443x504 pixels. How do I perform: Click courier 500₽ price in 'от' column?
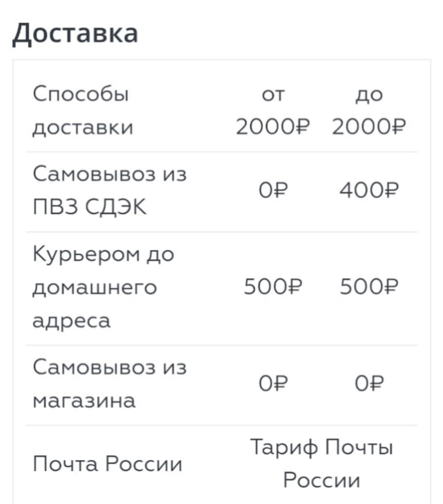pos(273,286)
